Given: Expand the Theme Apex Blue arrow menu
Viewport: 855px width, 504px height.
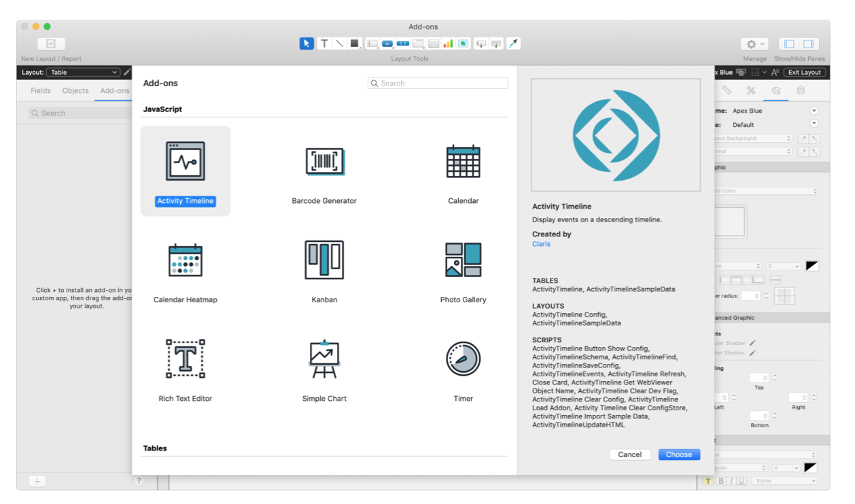Looking at the screenshot, I should (814, 111).
